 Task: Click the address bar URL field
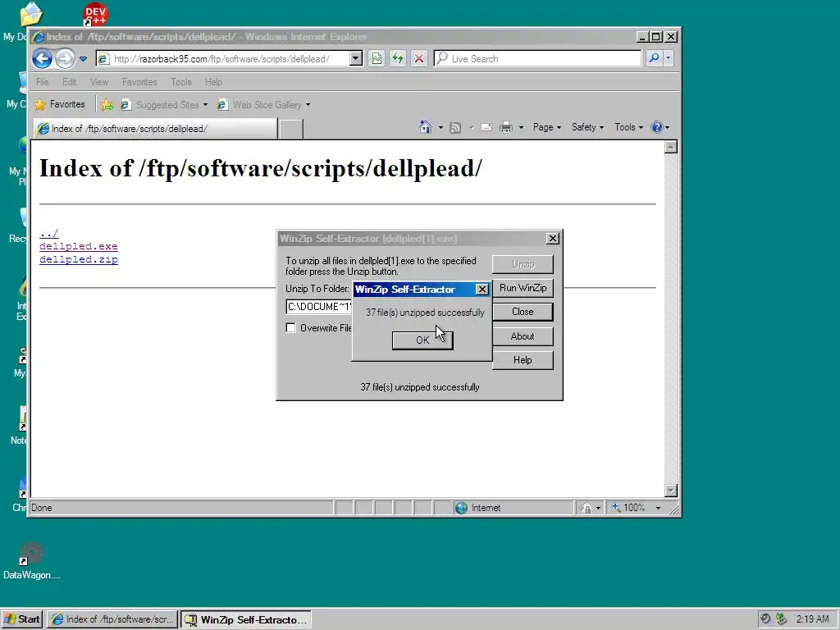[x=224, y=59]
